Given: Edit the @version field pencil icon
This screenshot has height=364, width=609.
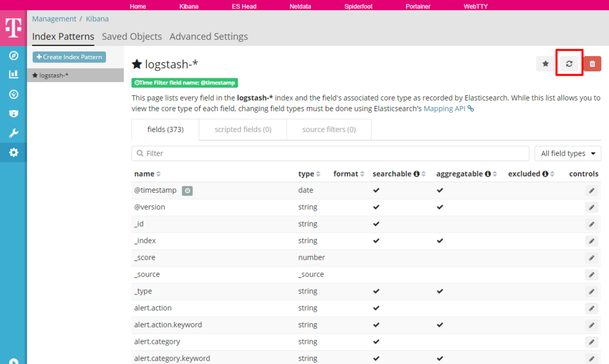Looking at the screenshot, I should [x=592, y=207].
